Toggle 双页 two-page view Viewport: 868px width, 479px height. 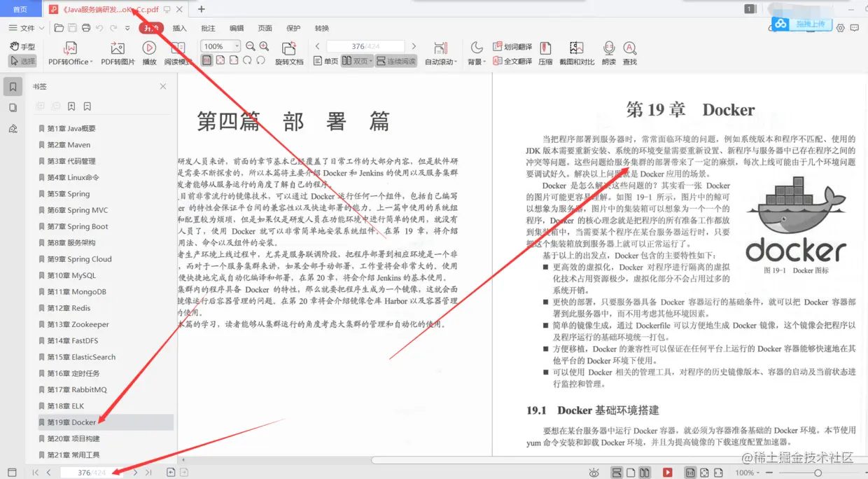coord(357,61)
